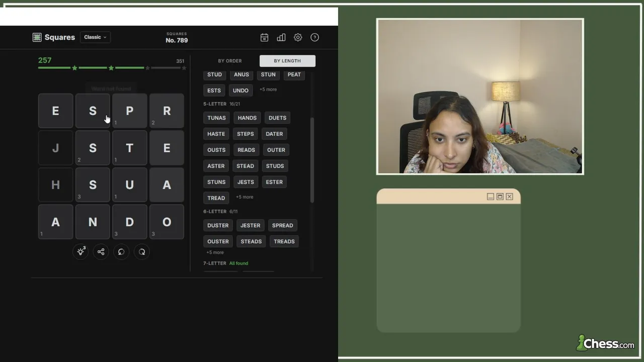Click the webcam video feed
This screenshot has height=362, width=644.
tap(480, 97)
